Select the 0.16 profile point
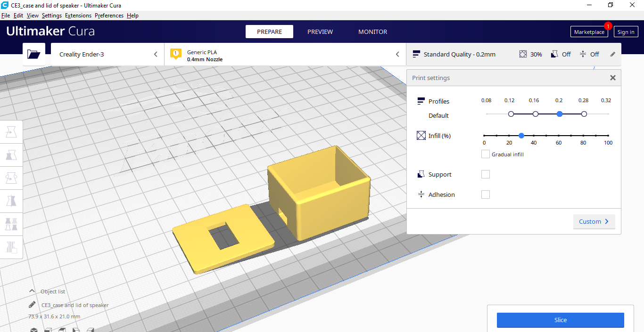Image resolution: width=644 pixels, height=332 pixels. click(535, 114)
